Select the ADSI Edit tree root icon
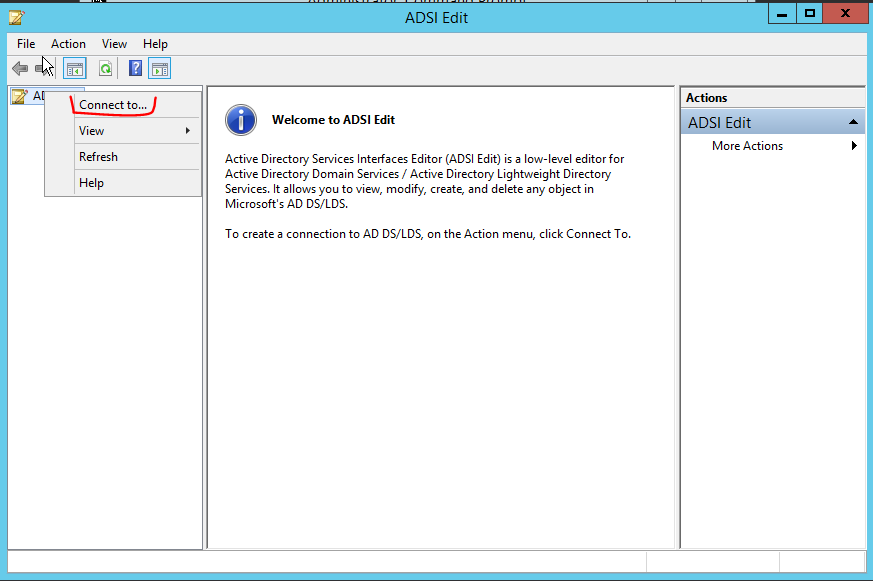The height and width of the screenshot is (581, 873). point(19,96)
